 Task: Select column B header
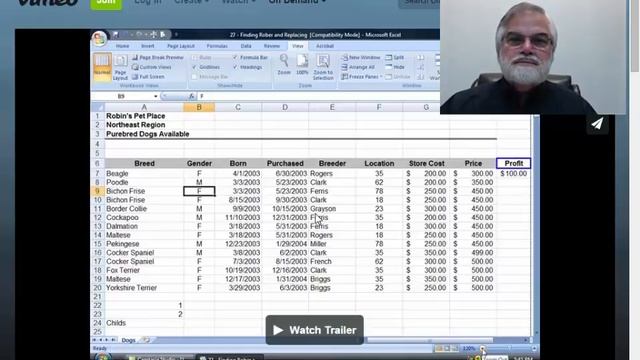pos(199,107)
